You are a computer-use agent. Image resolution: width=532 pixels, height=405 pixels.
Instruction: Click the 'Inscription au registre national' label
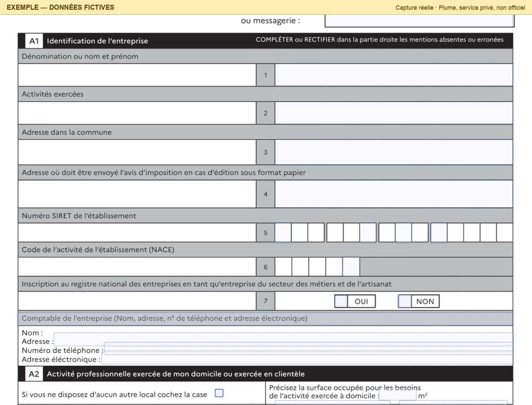[207, 284]
